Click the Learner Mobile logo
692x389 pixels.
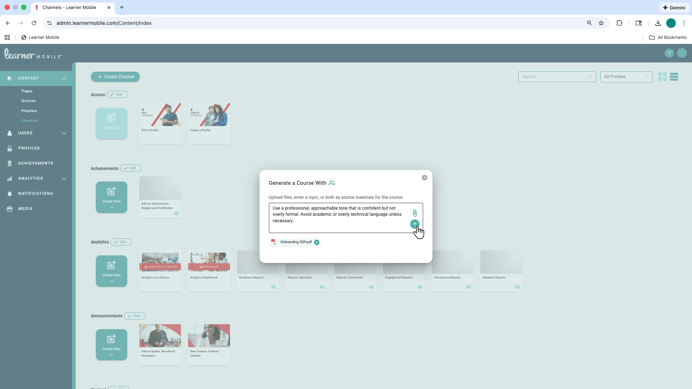pos(33,54)
